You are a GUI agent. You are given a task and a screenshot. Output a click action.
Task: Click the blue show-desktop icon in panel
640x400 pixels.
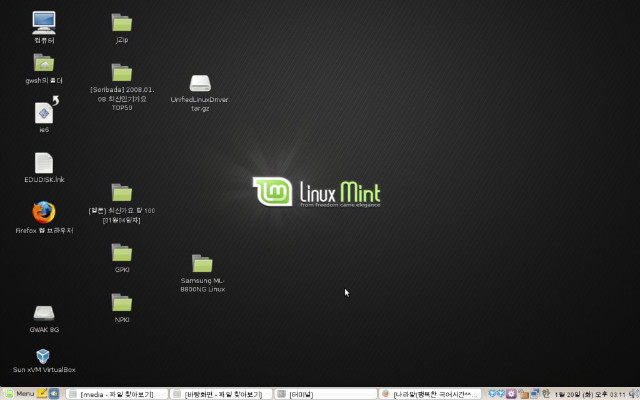(x=54, y=394)
